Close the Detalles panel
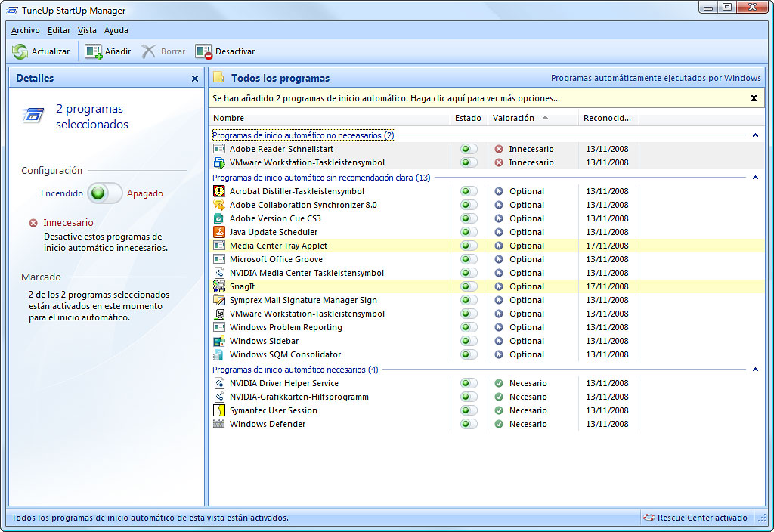 pyautogui.click(x=195, y=79)
